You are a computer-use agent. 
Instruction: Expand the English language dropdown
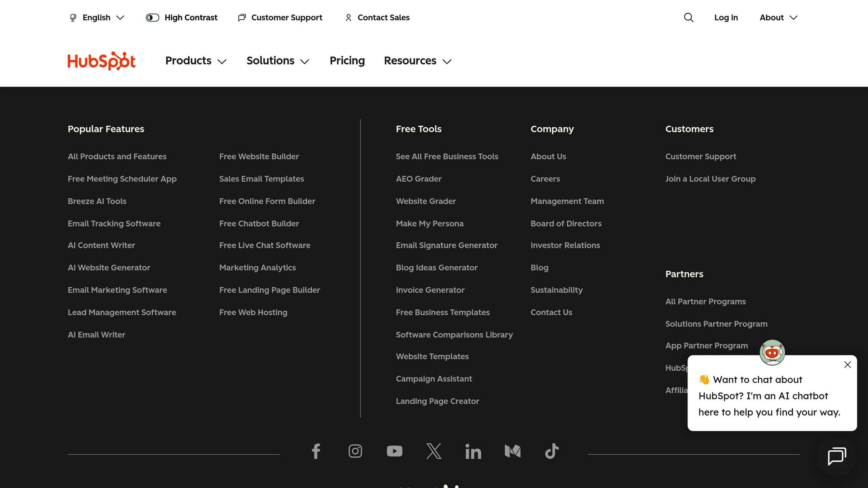97,17
